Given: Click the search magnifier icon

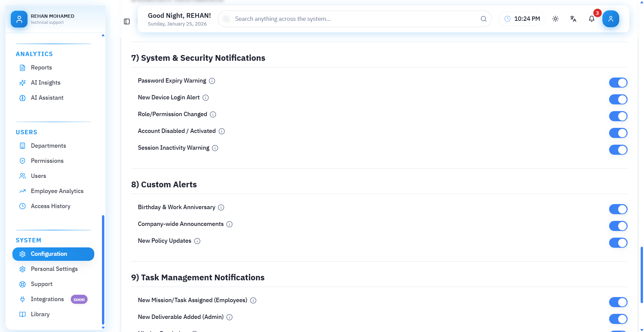Looking at the screenshot, I should [483, 19].
